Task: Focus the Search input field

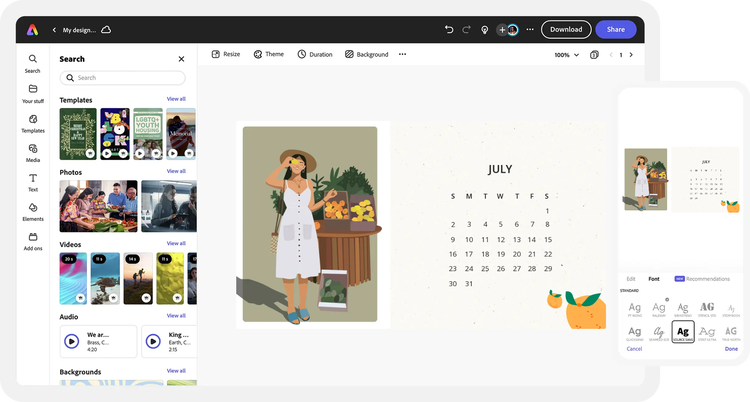Action: point(122,78)
